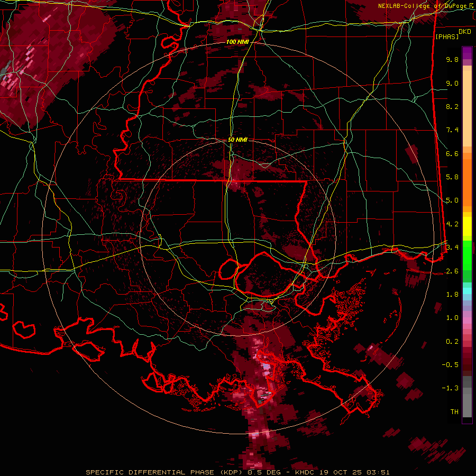Click the 8.2 color scale value
Viewport: 476px width, 476px height.
[x=452, y=106]
